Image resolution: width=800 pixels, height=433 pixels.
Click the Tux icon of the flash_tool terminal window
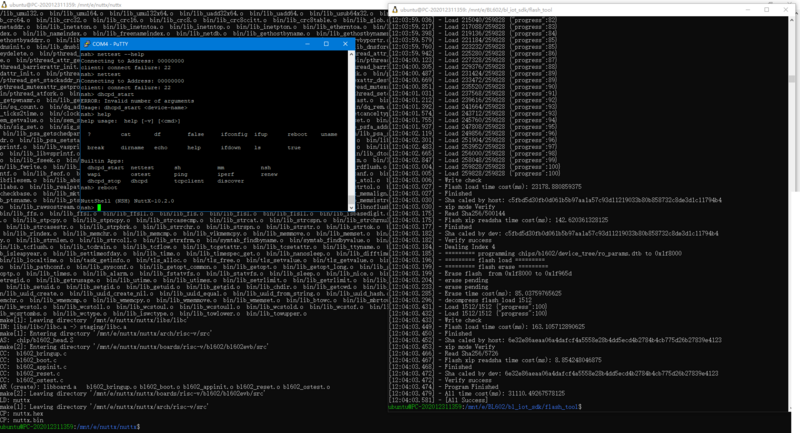click(394, 9)
